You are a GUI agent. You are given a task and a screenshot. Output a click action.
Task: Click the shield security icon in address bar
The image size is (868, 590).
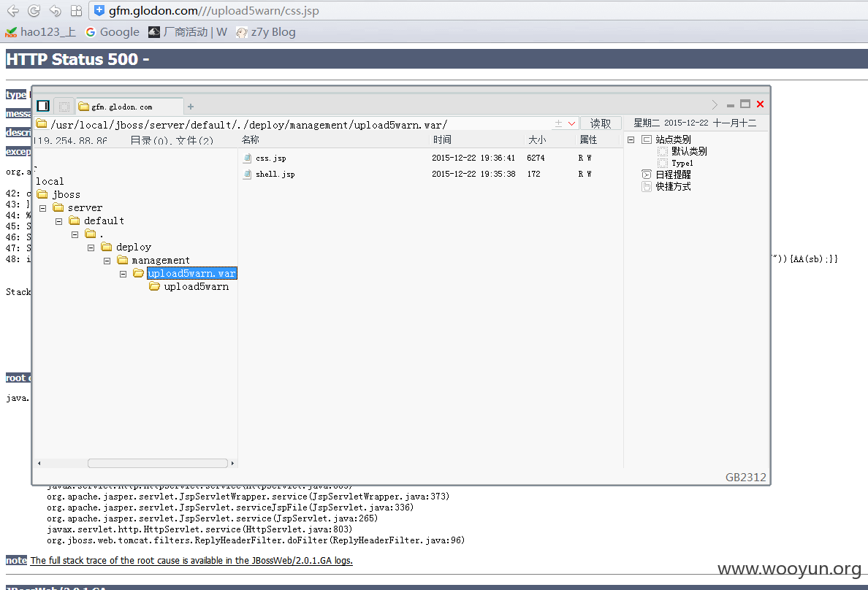[x=99, y=10]
